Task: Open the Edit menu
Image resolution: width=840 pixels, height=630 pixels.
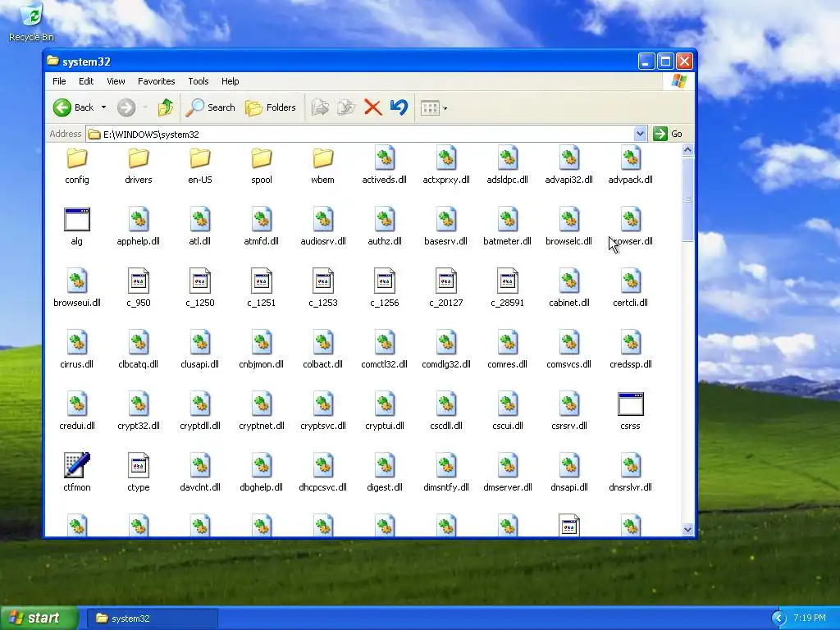Action: (x=86, y=81)
